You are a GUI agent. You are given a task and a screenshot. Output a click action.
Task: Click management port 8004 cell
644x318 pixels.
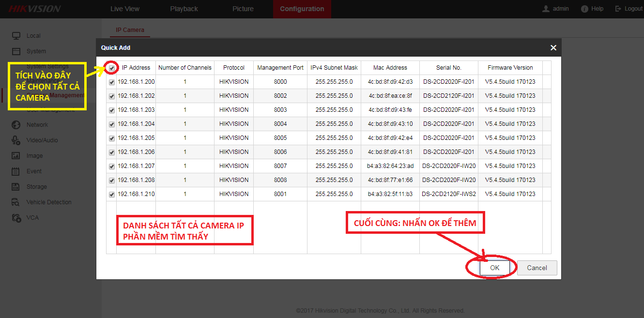pyautogui.click(x=280, y=124)
